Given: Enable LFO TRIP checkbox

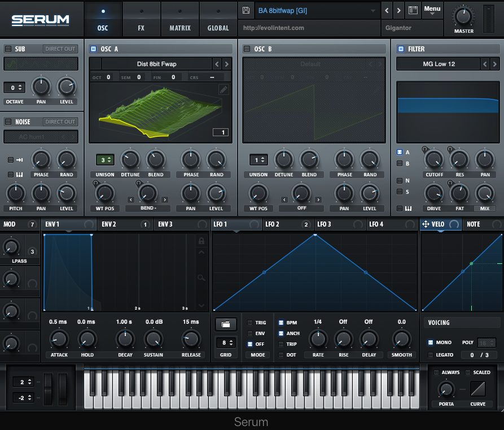Looking at the screenshot, I should (281, 344).
